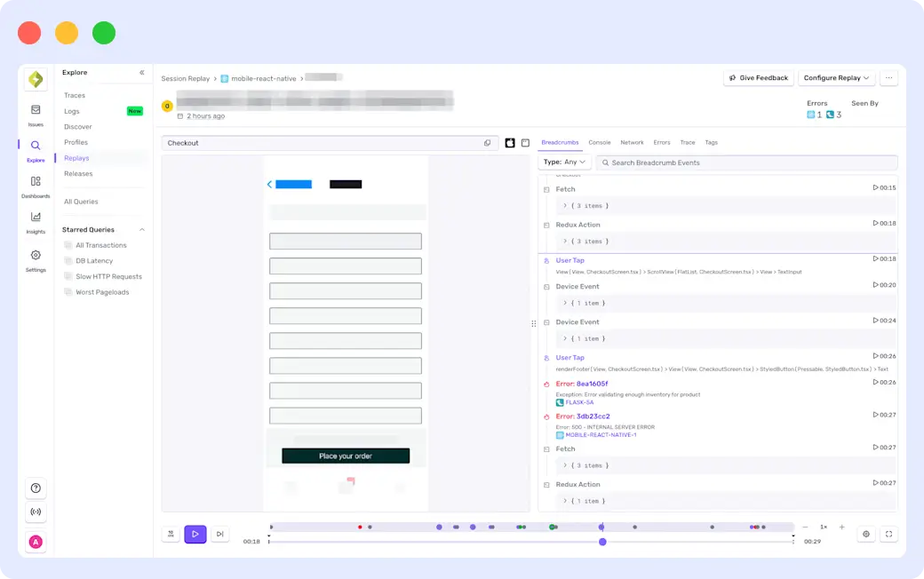Open replay playback settings gear
The width and height of the screenshot is (924, 579).
[x=866, y=534]
